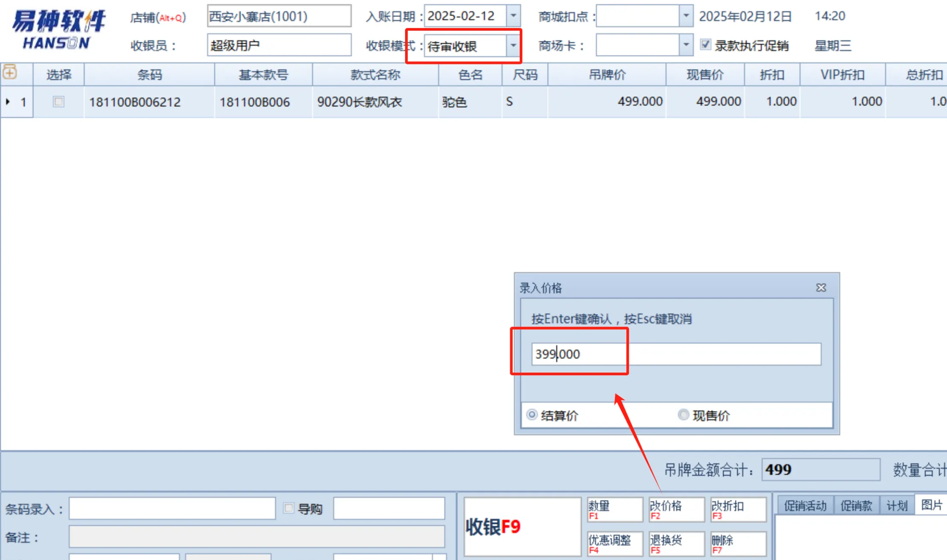
Task: Switch to the 促销活动 tab
Action: tap(805, 506)
